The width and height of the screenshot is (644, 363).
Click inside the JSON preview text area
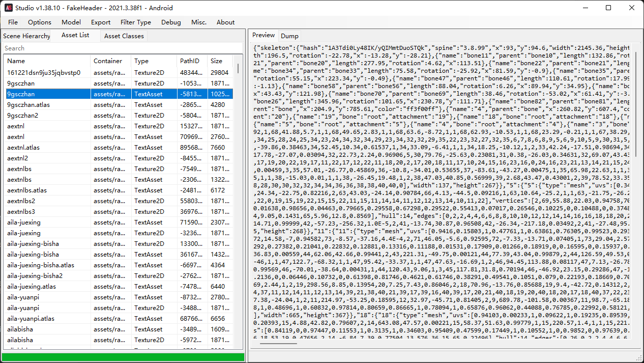[441, 190]
